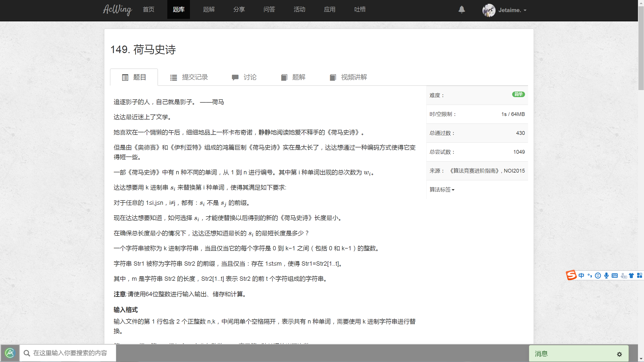Open the Sogou on-screen soft keyboard
Viewport: 644px width, 362px height.
click(615, 275)
